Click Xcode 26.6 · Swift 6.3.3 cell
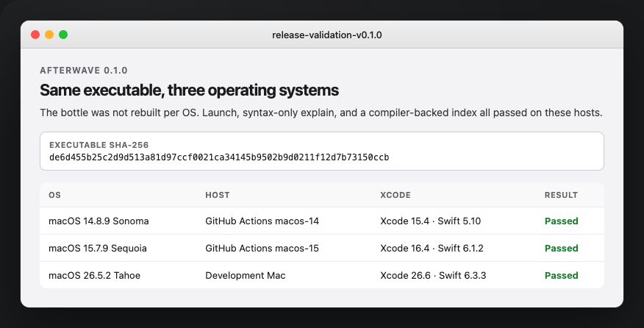 (433, 275)
